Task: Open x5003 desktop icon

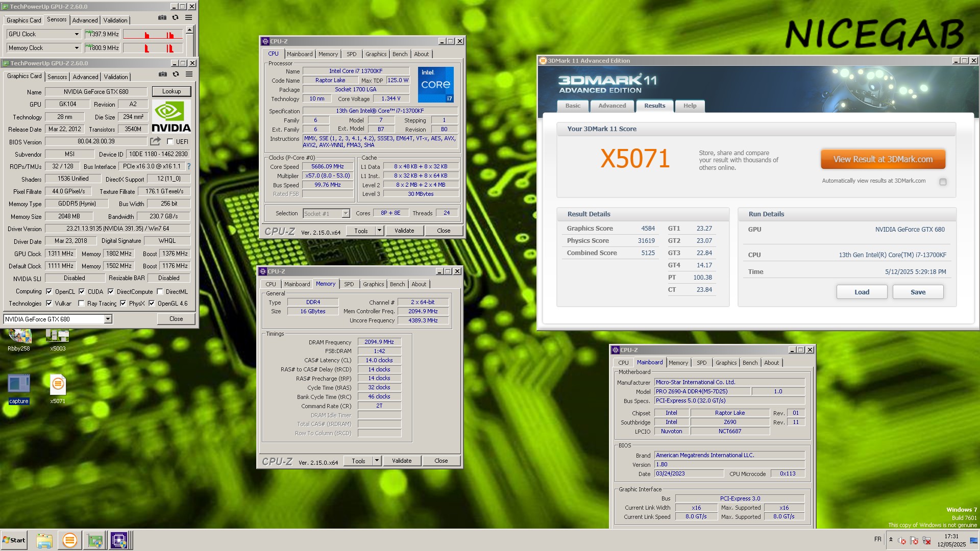Action: (58, 340)
